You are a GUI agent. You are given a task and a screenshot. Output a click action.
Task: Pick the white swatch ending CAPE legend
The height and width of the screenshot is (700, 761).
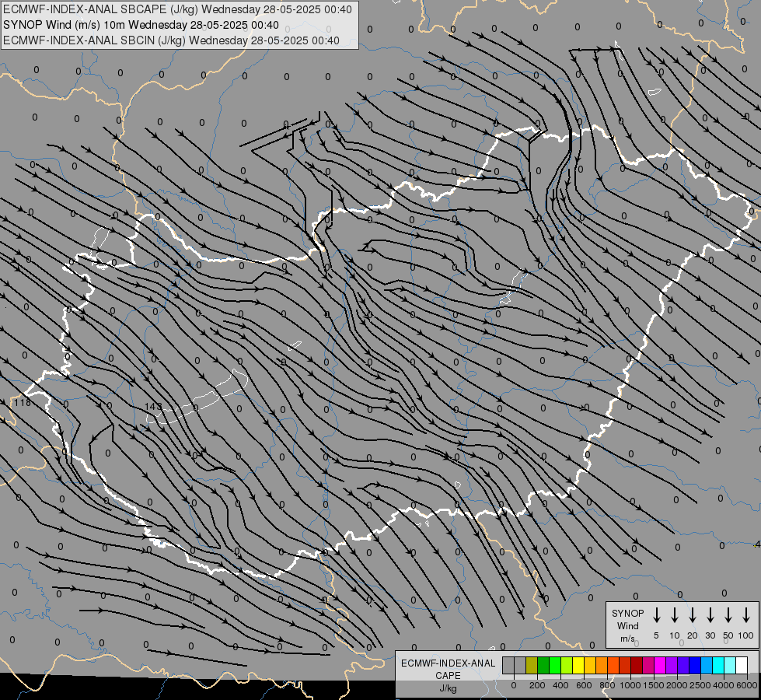pyautogui.click(x=741, y=665)
